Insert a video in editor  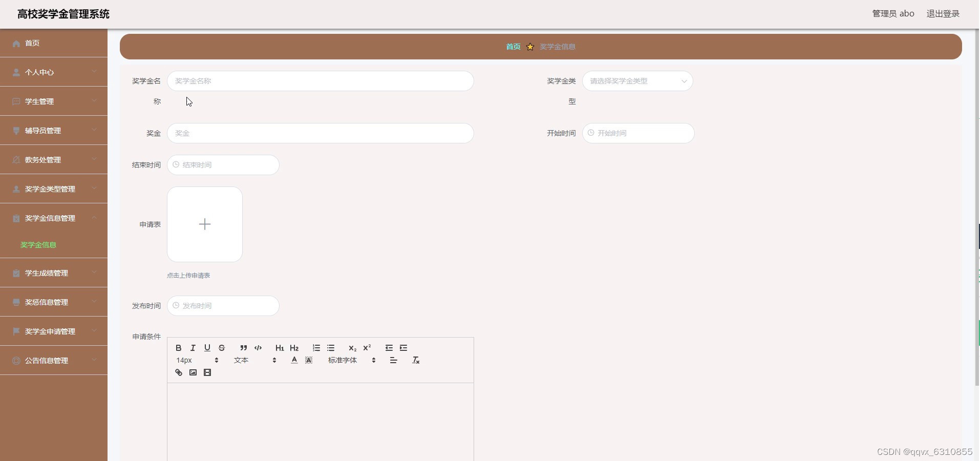pos(207,372)
